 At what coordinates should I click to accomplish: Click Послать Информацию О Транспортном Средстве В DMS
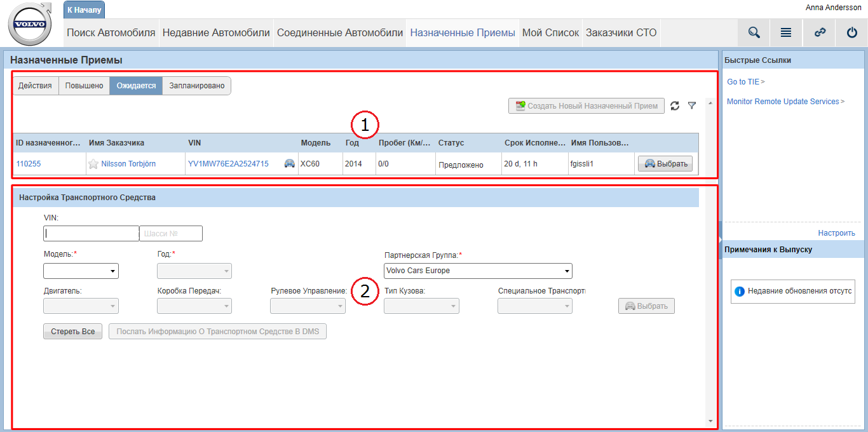(217, 332)
